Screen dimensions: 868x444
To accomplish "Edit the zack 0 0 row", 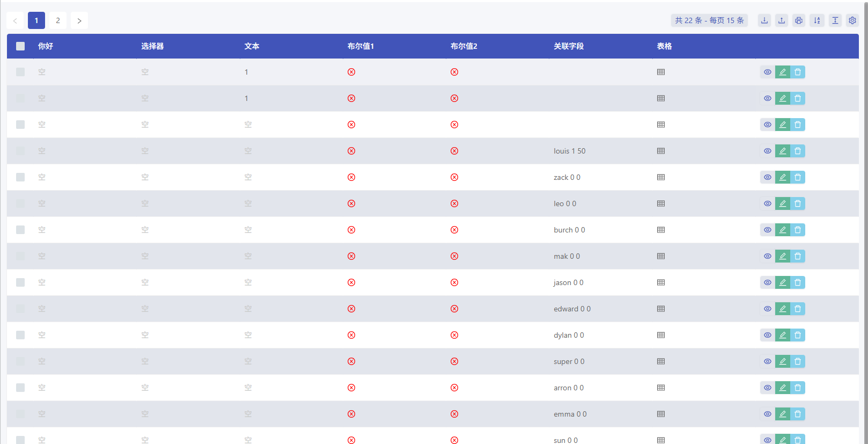I will 783,177.
